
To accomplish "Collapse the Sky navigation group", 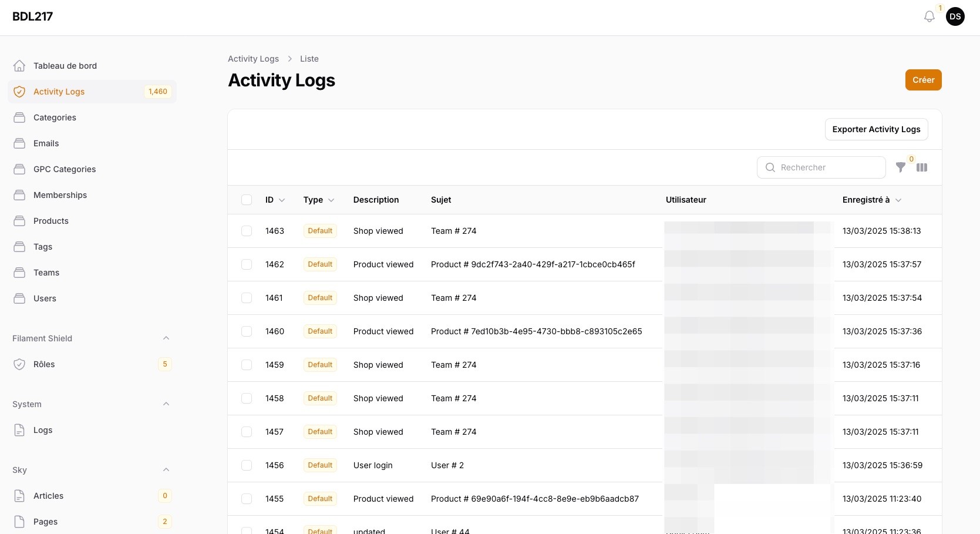I will coord(166,470).
